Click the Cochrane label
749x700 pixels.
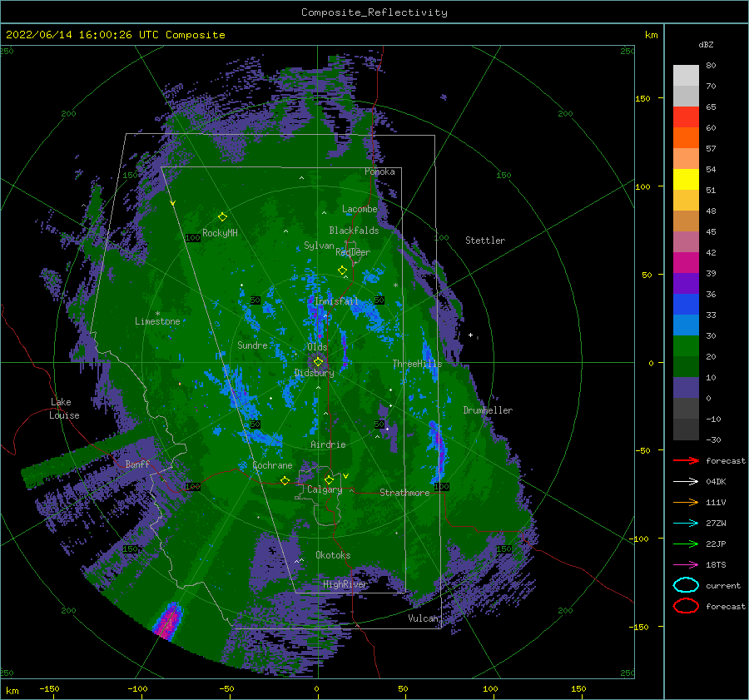(x=272, y=465)
